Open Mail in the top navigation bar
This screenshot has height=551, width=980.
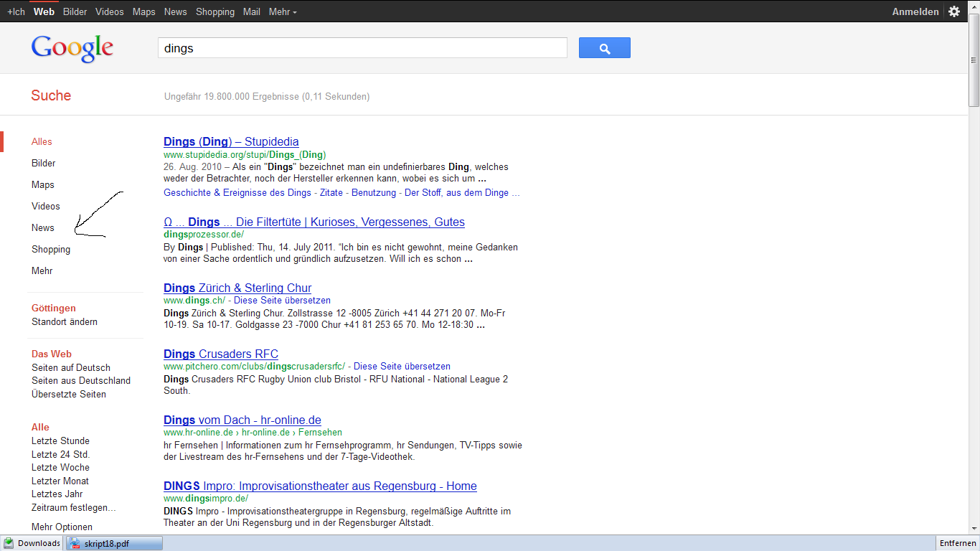tap(251, 11)
